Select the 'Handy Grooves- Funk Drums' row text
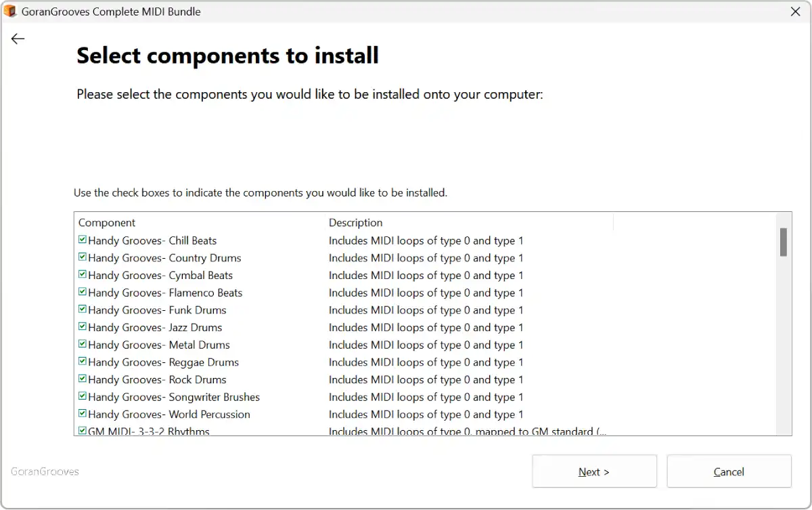This screenshot has height=510, width=812. tap(157, 310)
